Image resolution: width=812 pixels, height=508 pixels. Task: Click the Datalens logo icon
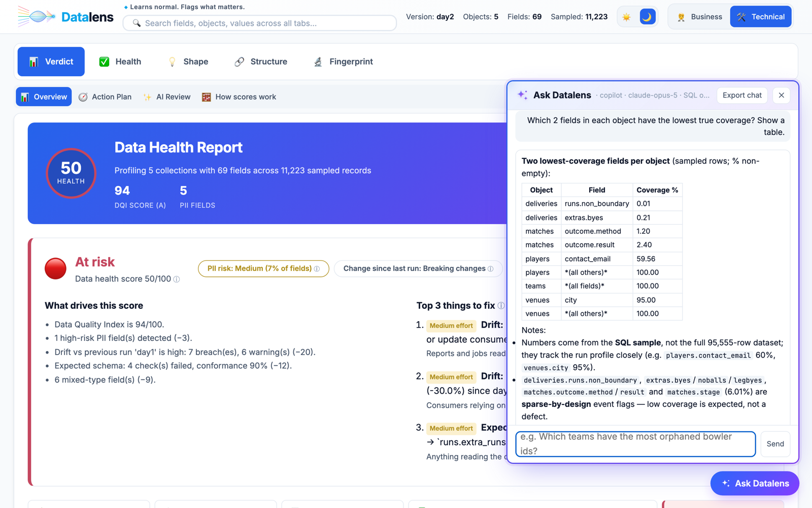pos(36,17)
